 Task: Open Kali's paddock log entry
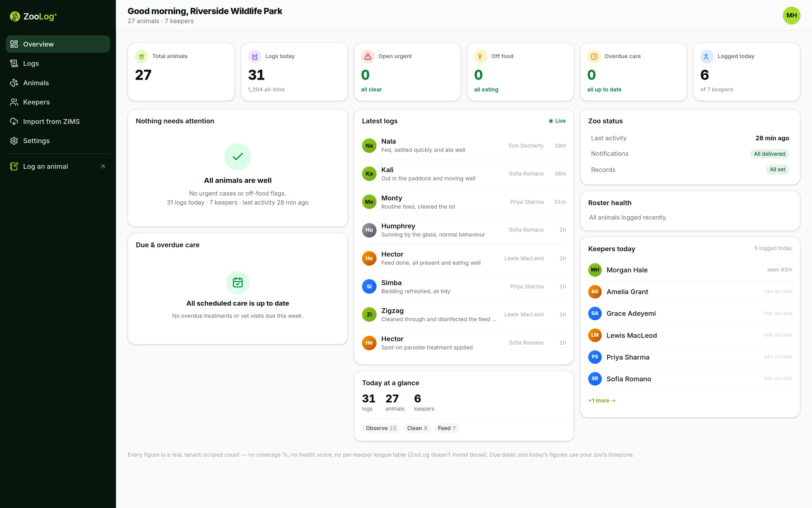tap(464, 174)
